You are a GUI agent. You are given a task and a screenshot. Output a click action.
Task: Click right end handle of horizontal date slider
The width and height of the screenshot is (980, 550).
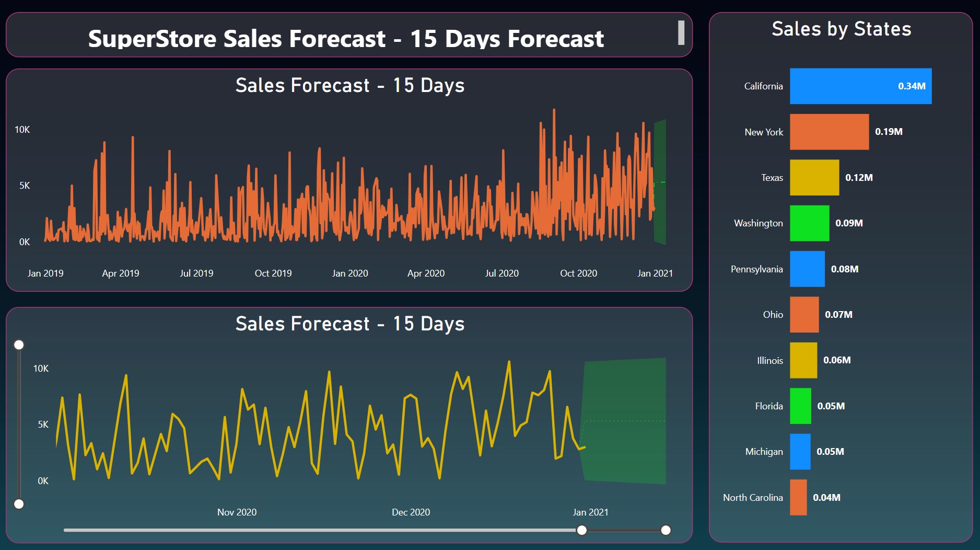click(666, 530)
